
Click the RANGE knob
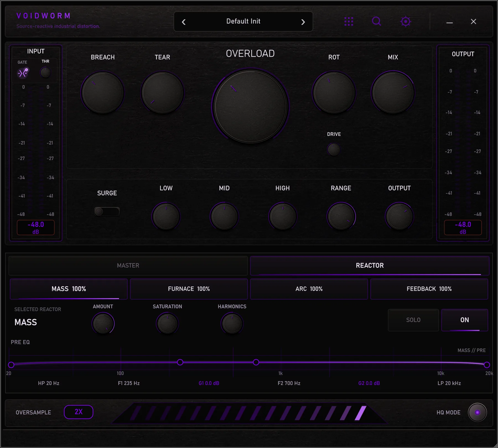[341, 217]
